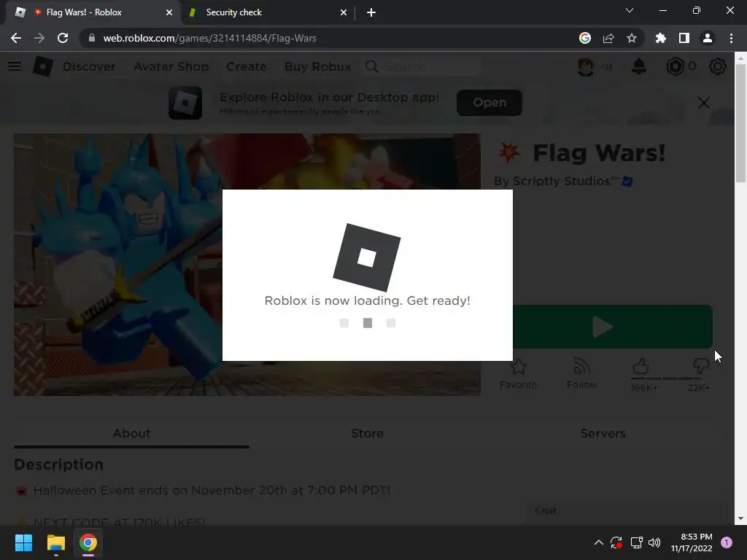Screen dimensions: 747x560
Task: Dislike the game with thumbs down
Action: click(701, 366)
